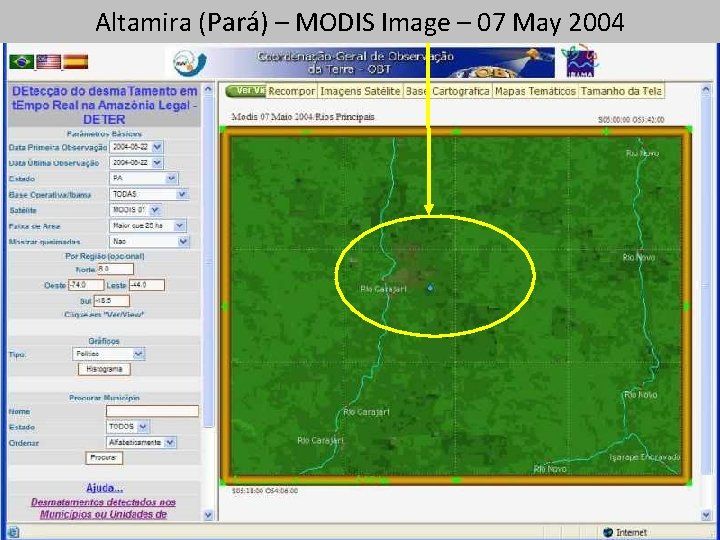This screenshot has width=720, height=540.
Task: Click the IBAMA logo in header
Action: tap(580, 62)
